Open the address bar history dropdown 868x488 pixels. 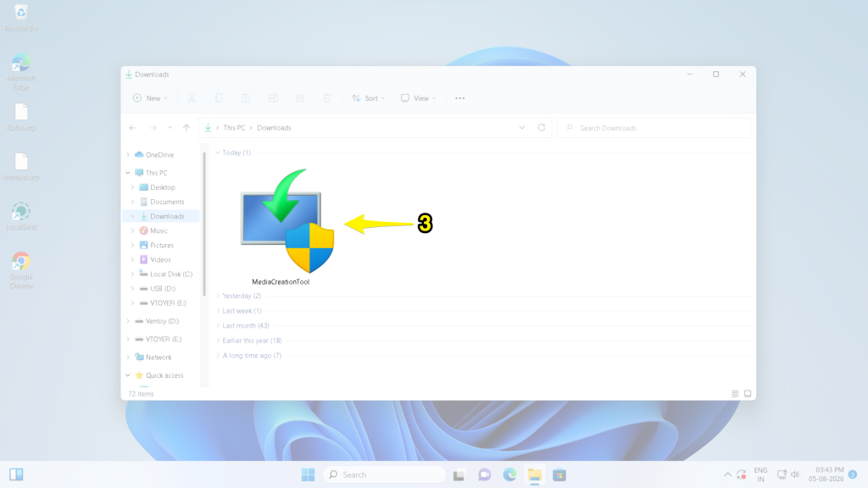(x=522, y=128)
